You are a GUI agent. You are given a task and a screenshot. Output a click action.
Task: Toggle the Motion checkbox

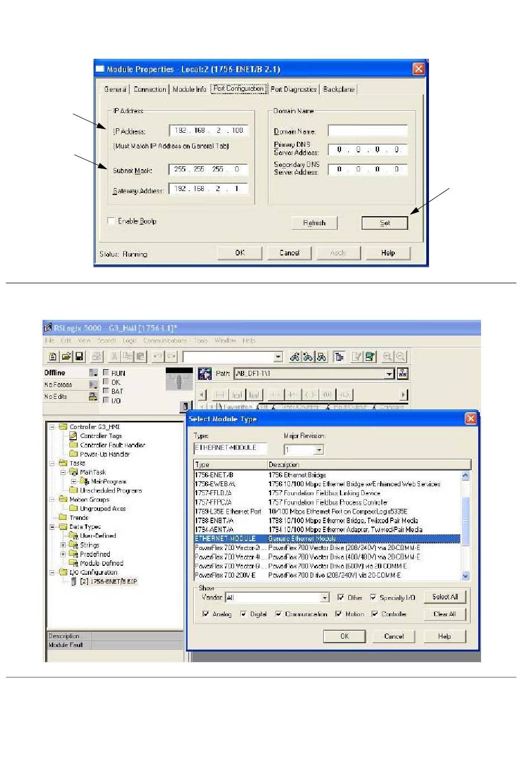[x=338, y=614]
